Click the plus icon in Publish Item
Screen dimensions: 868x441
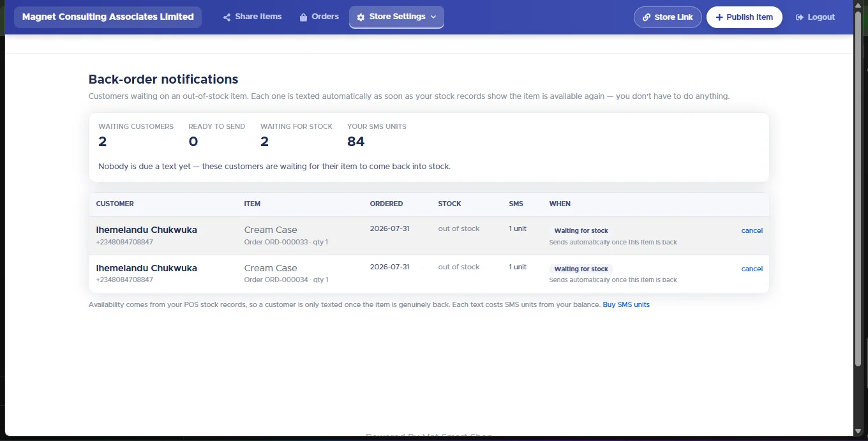[719, 17]
